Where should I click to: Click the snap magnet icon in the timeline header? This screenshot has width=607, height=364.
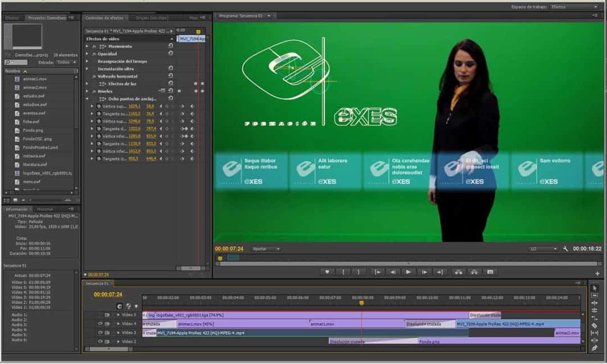tap(119, 306)
